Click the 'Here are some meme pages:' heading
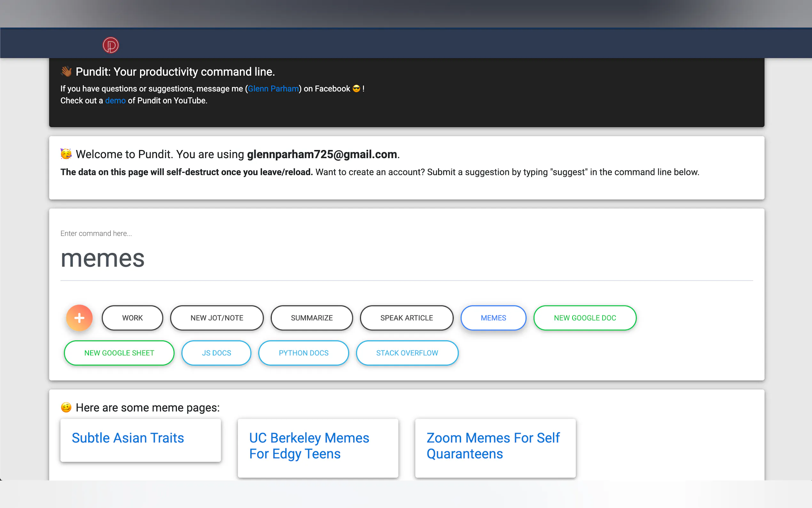The height and width of the screenshot is (508, 812). (148, 408)
